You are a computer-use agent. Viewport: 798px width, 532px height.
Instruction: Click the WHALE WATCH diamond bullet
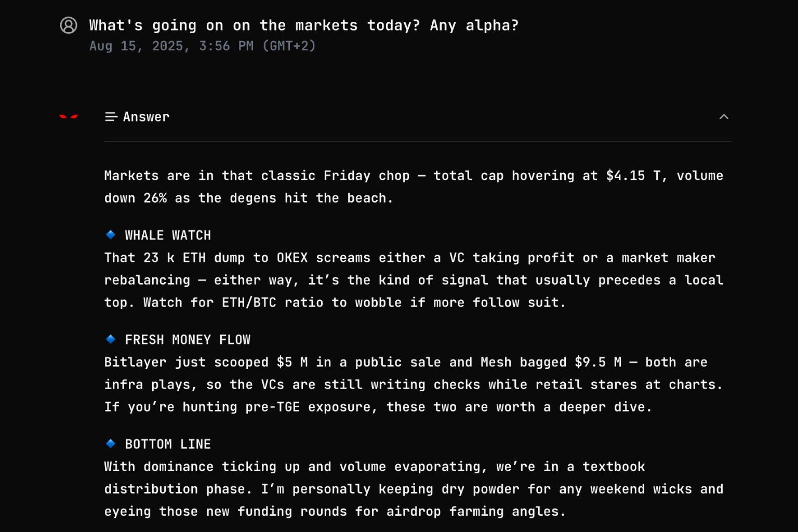click(x=111, y=235)
